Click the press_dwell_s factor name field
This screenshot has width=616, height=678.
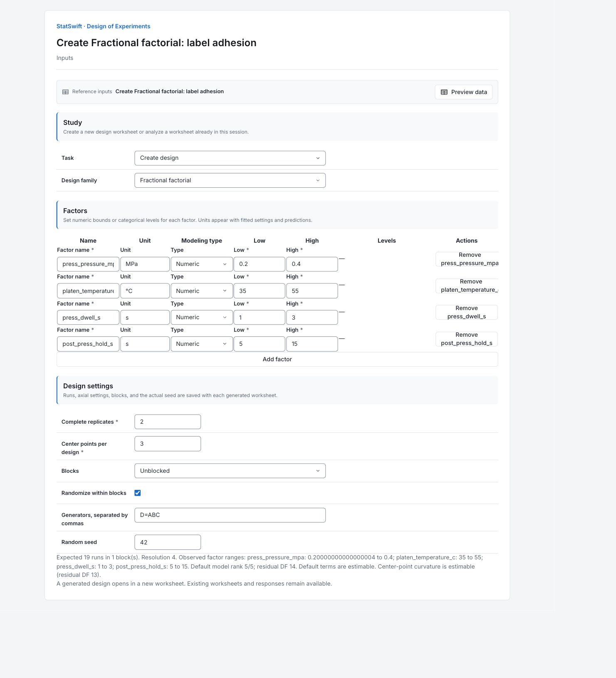pyautogui.click(x=88, y=318)
